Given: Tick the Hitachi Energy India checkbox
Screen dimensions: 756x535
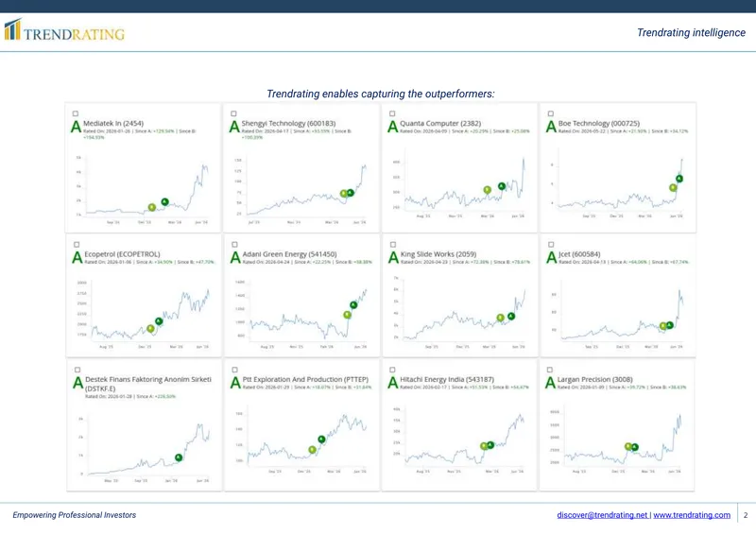Looking at the screenshot, I should click(392, 370).
